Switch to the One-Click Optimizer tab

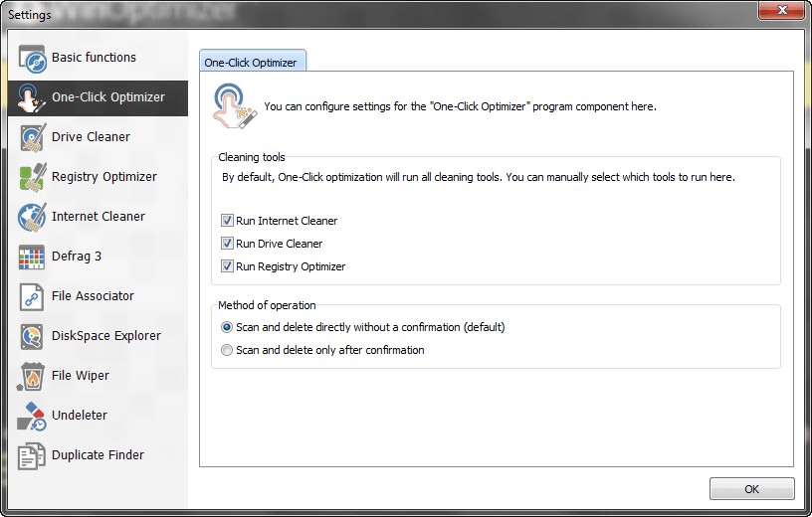click(252, 61)
